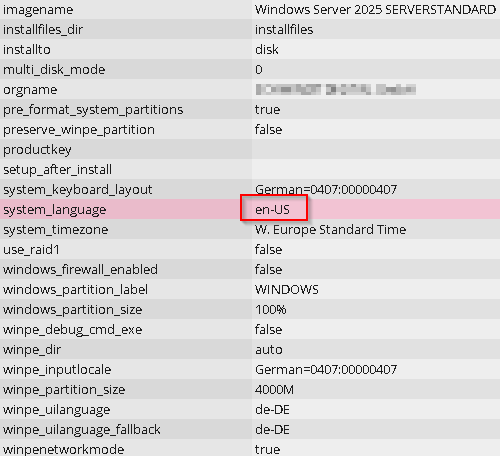This screenshot has height=456, width=500.
Task: Click the blurred orgname value
Action: click(x=336, y=89)
